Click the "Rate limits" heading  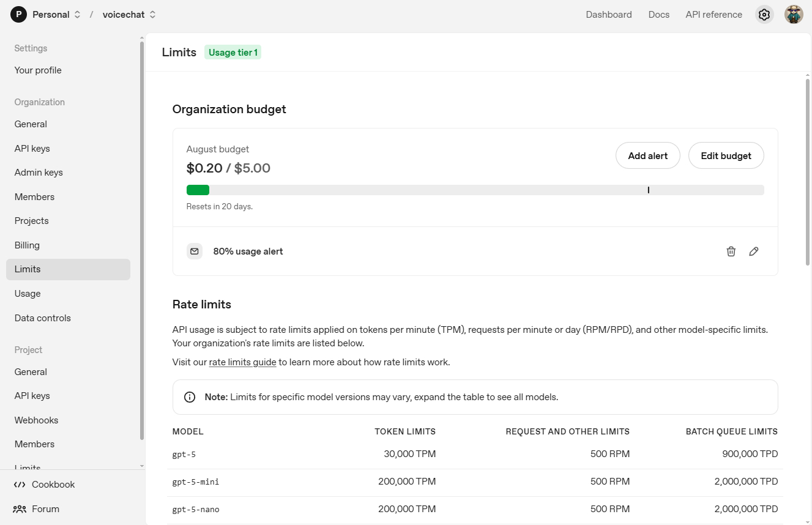click(202, 304)
